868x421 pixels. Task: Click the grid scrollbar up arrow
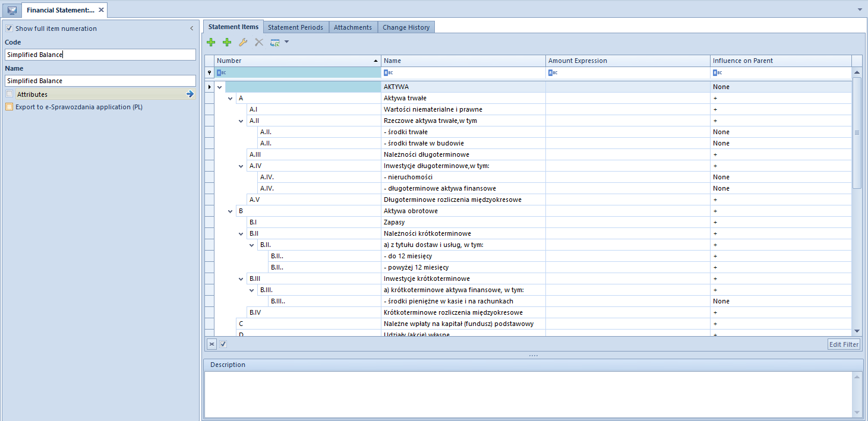(x=857, y=72)
